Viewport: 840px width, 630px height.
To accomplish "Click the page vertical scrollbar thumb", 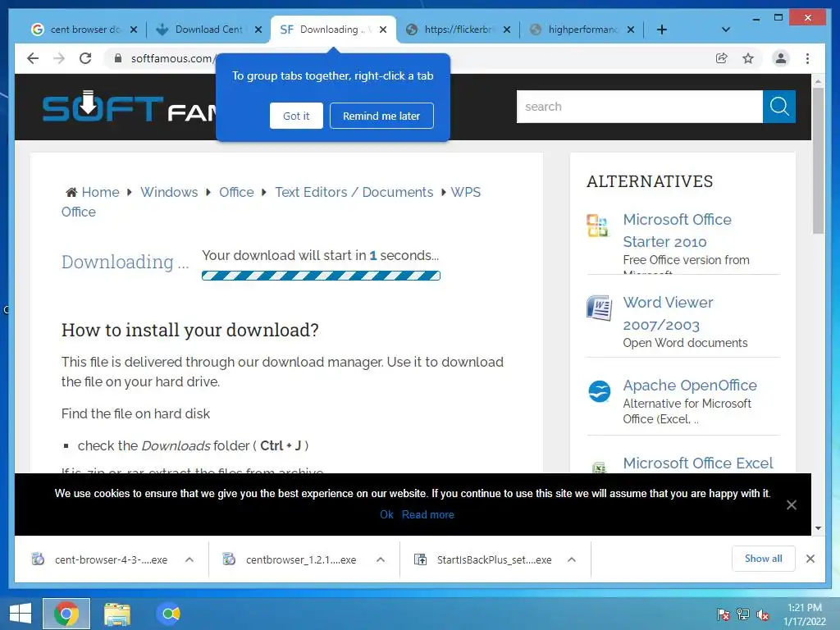I will pyautogui.click(x=818, y=161).
